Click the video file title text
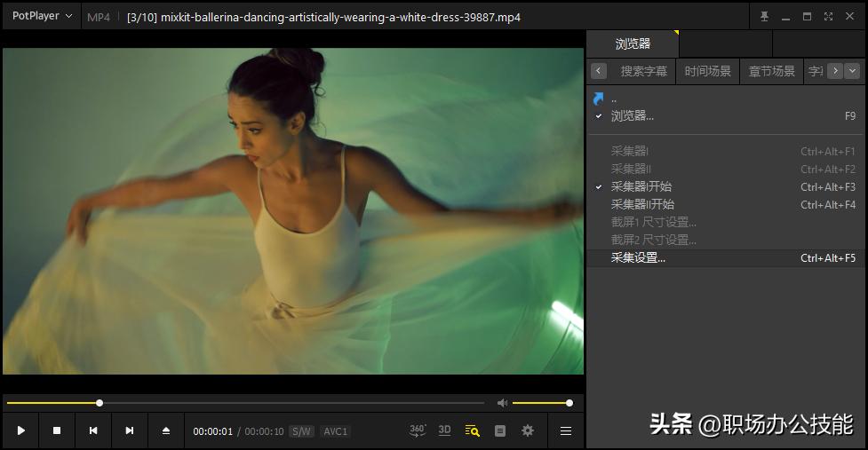 (x=324, y=17)
